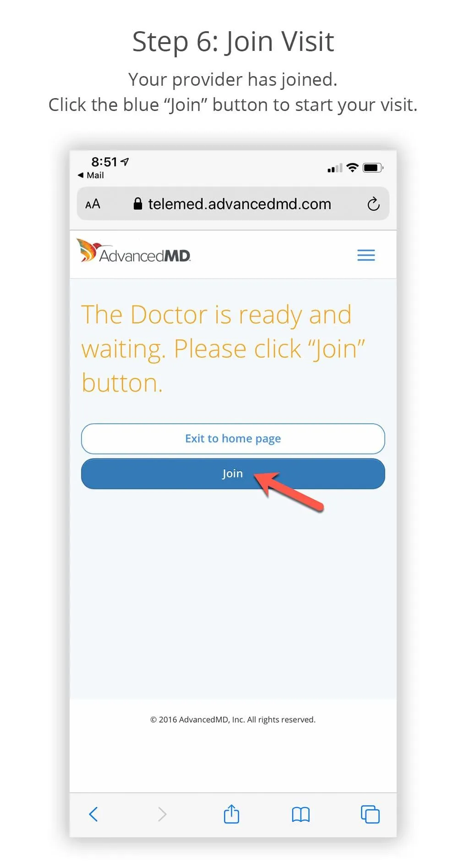
Task: Click the AdvancedMD hummingbird logo
Action: tap(133, 251)
